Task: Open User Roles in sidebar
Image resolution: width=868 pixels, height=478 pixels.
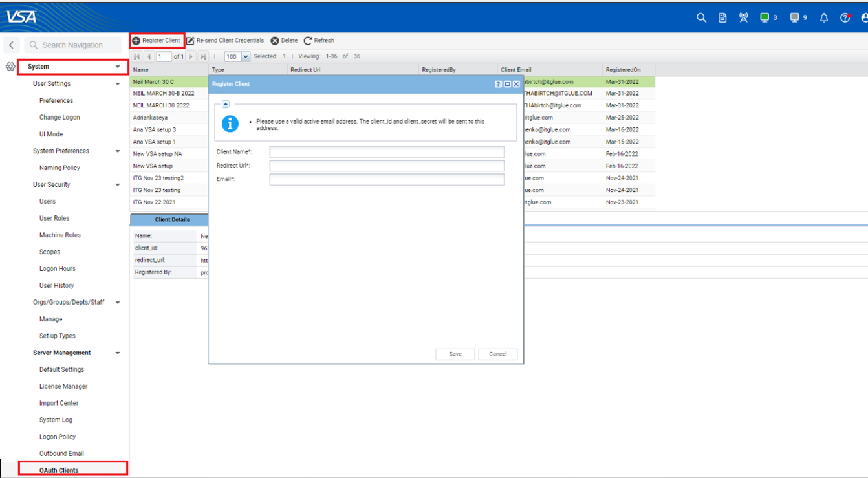Action: pyautogui.click(x=54, y=218)
